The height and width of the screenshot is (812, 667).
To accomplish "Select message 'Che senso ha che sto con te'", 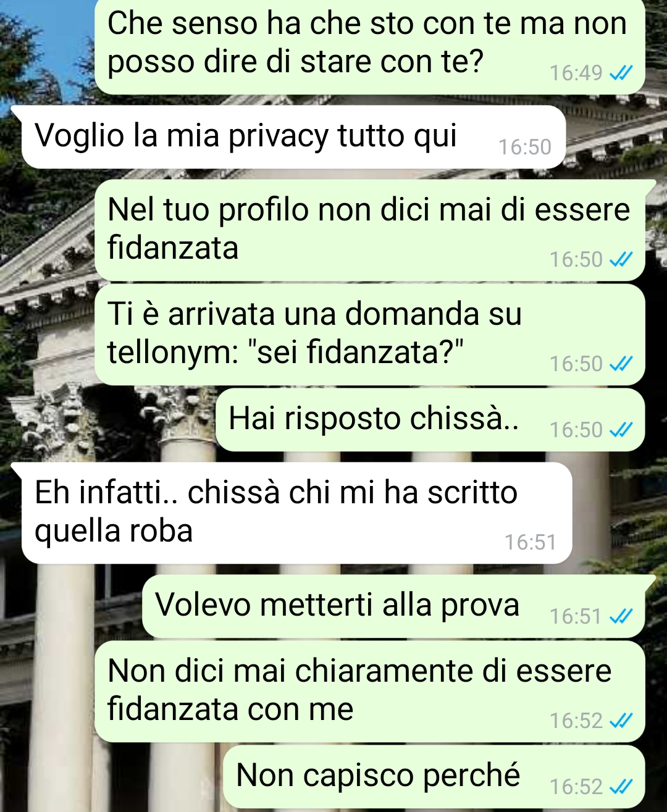I will pos(370,46).
